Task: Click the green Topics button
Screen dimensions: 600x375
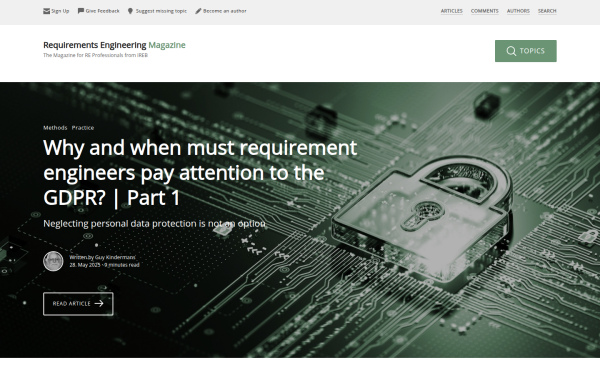Action: (x=526, y=51)
